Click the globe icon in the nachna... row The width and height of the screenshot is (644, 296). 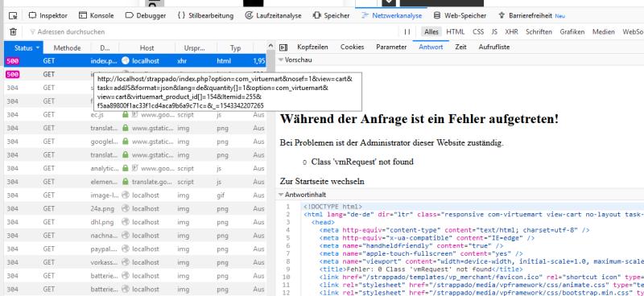point(126,236)
